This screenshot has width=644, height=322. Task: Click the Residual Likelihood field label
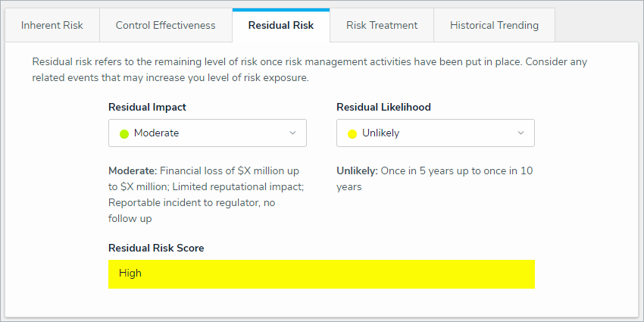(x=383, y=108)
